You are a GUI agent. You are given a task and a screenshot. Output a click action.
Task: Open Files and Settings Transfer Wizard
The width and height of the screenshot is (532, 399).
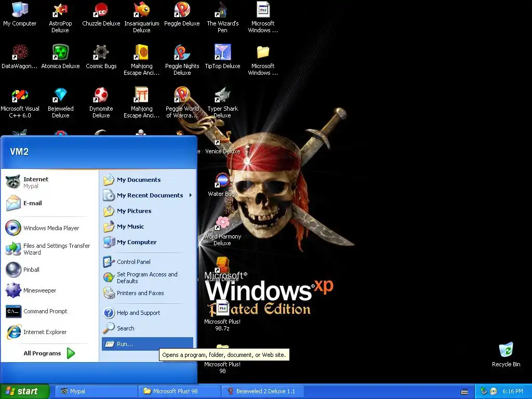(x=49, y=249)
